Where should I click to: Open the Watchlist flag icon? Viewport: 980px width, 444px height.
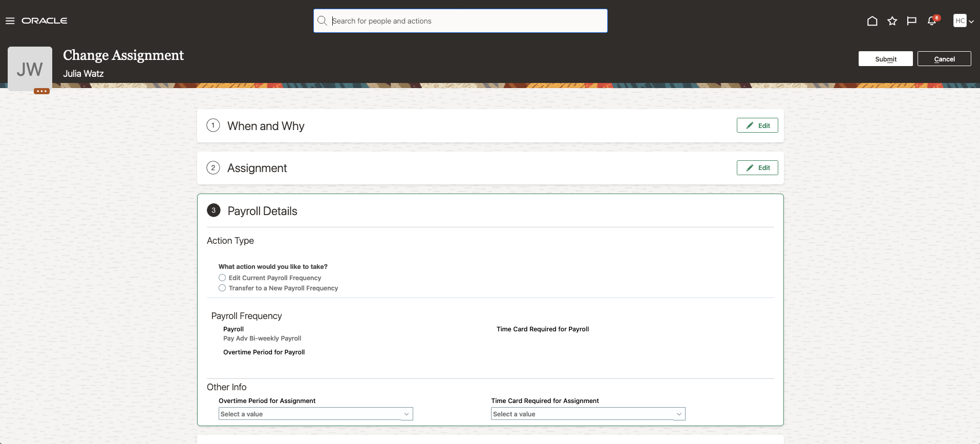point(911,21)
